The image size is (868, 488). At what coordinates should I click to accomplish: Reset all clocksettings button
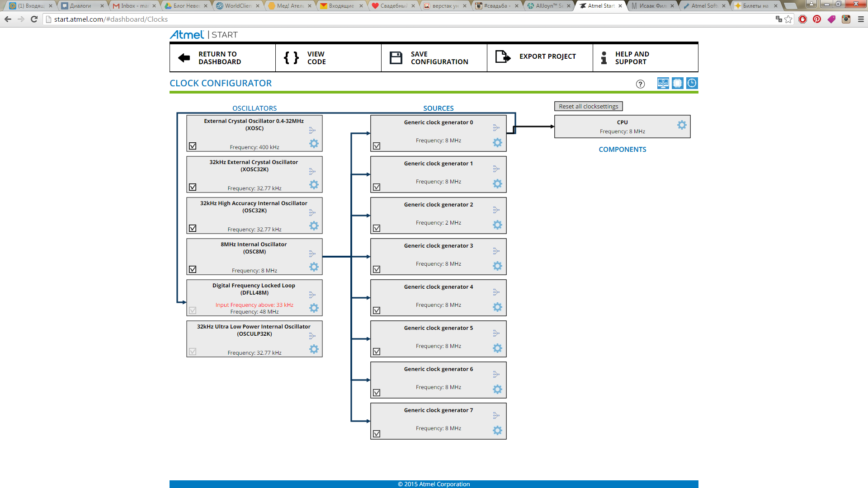click(589, 106)
